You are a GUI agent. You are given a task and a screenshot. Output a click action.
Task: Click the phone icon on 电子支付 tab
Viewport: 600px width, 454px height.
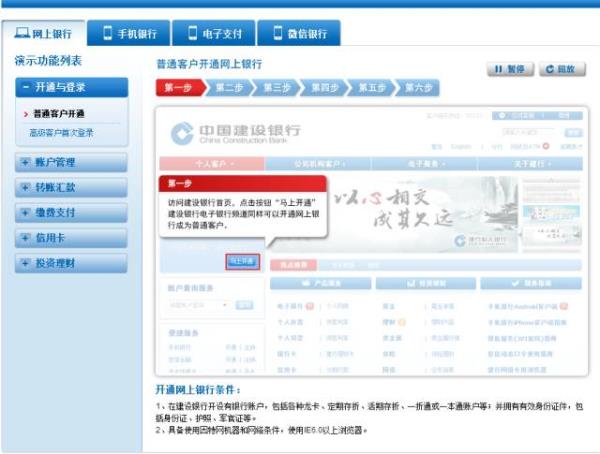(x=192, y=33)
